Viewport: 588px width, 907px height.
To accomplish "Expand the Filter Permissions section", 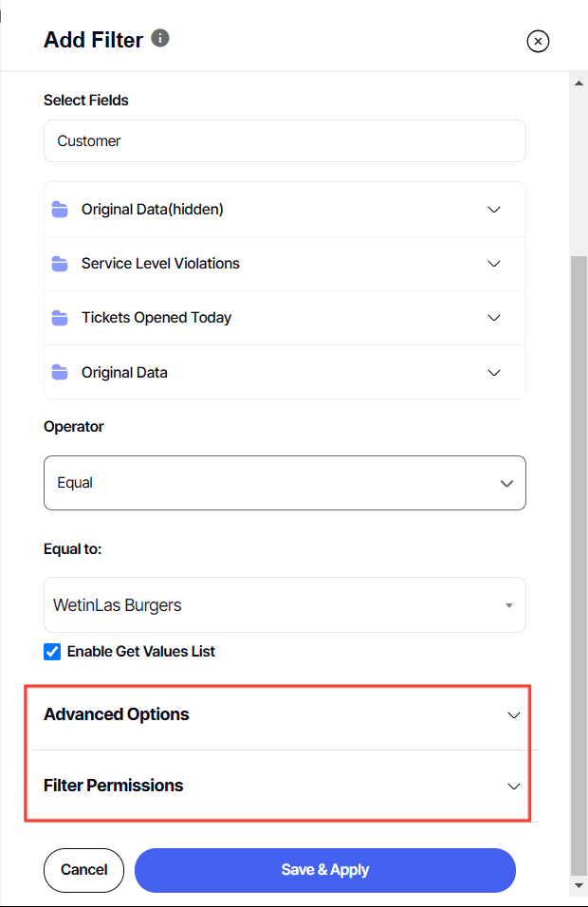I will point(513,787).
